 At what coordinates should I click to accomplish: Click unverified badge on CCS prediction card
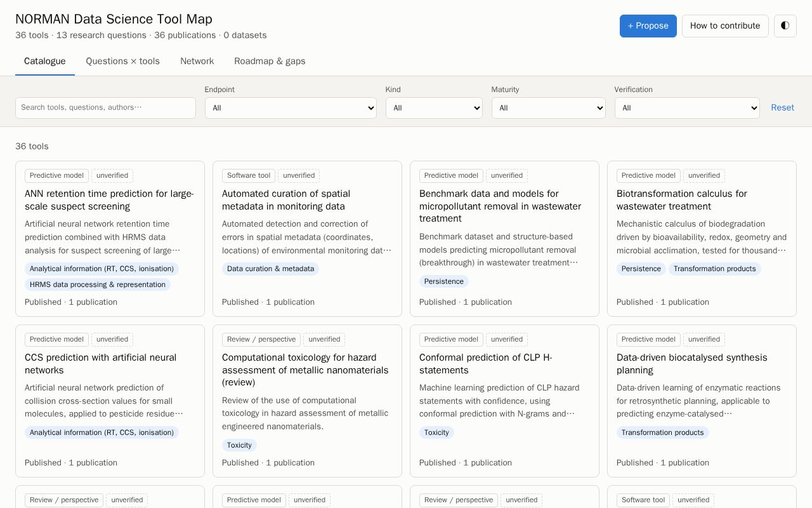click(x=112, y=340)
